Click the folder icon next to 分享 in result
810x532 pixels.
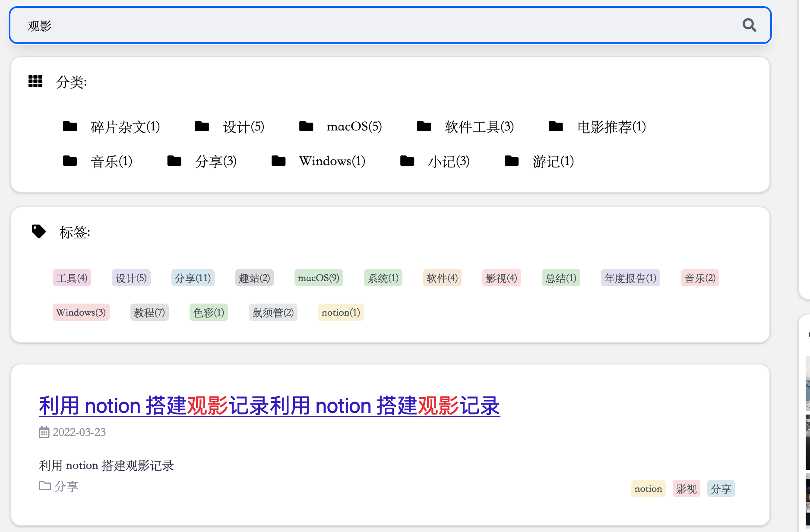(44, 485)
